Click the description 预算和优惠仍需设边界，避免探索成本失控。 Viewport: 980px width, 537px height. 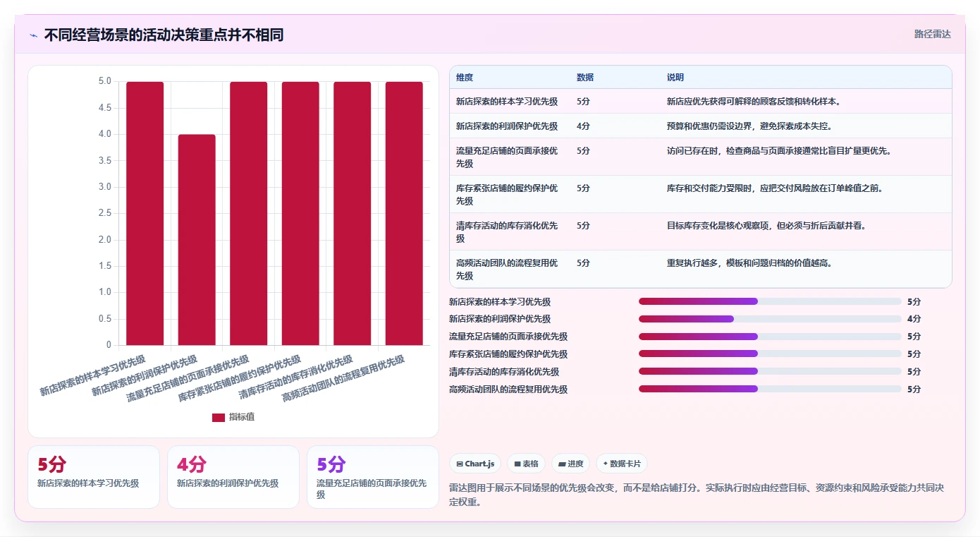(x=750, y=126)
